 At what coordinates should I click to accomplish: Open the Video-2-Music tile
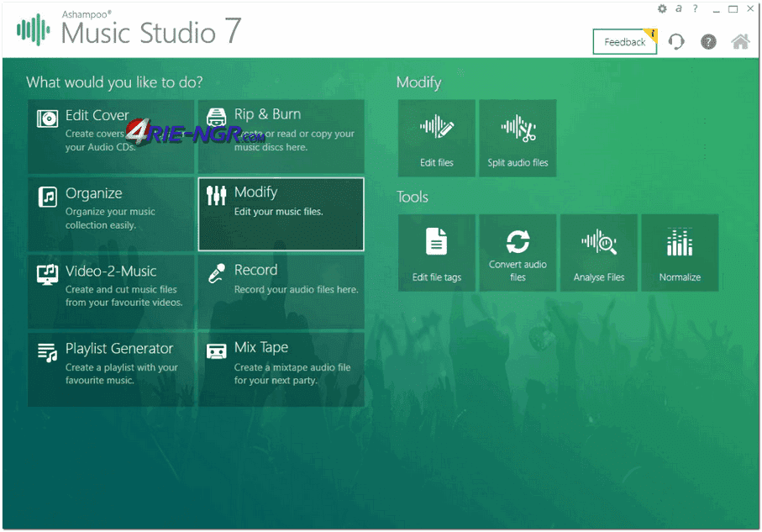[x=111, y=292]
